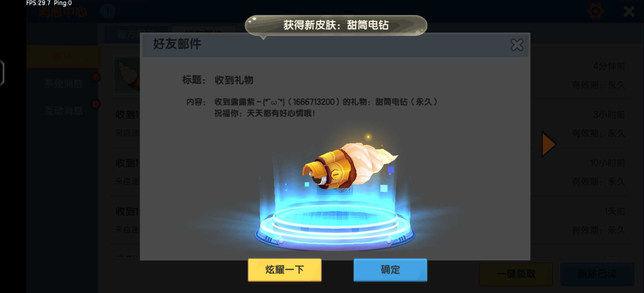Screen dimensions: 644x293
Task: Click the 确定 confirm button
Action: 390,270
